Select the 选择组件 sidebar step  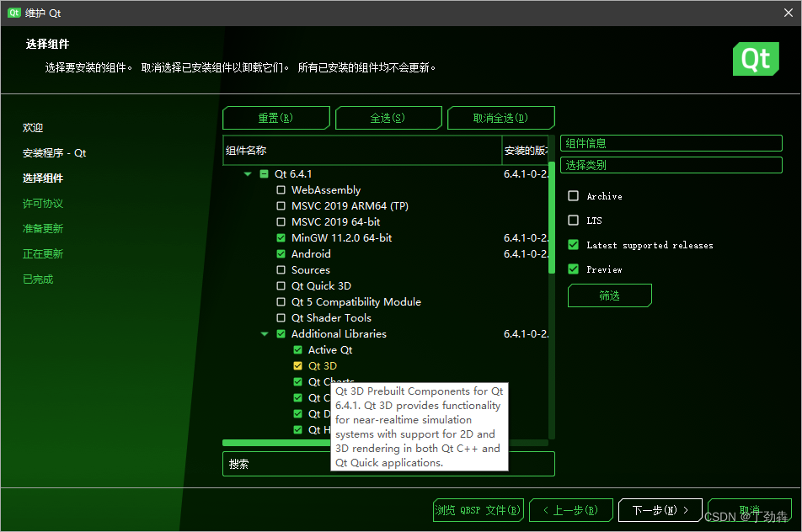(x=43, y=178)
